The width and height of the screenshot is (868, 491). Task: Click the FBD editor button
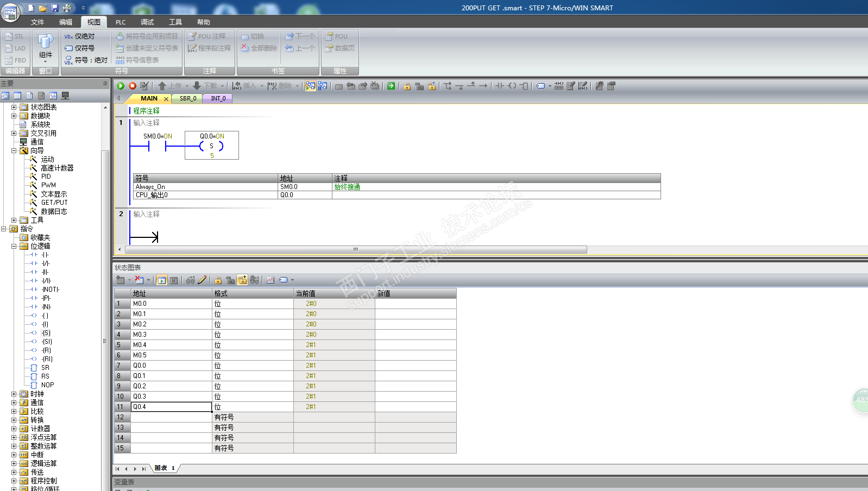coord(15,60)
